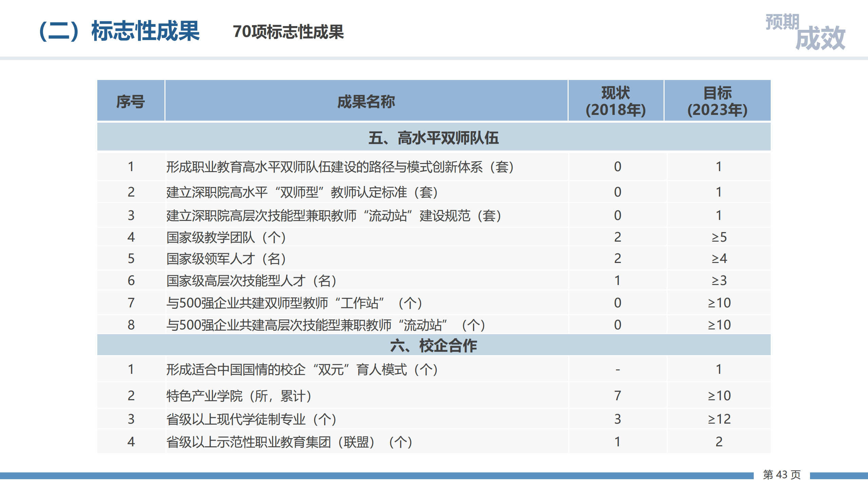Select the 六、校企合作 section row
This screenshot has height=488, width=868.
click(x=433, y=345)
